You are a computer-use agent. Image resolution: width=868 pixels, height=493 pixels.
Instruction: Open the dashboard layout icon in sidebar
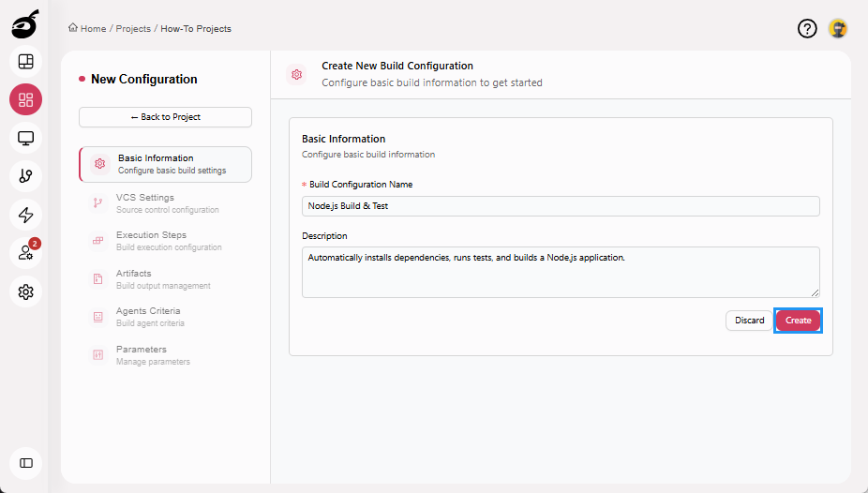(25, 62)
